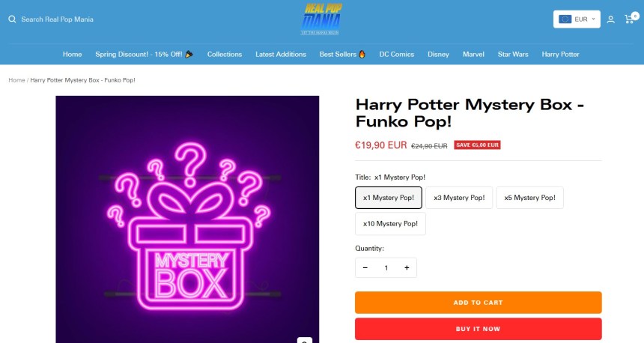Image resolution: width=644 pixels, height=343 pixels.
Task: Open the EUR currency dropdown
Action: (577, 19)
